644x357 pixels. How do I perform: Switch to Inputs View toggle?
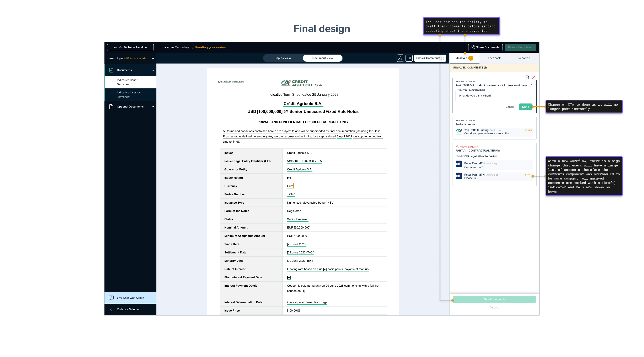coord(283,58)
